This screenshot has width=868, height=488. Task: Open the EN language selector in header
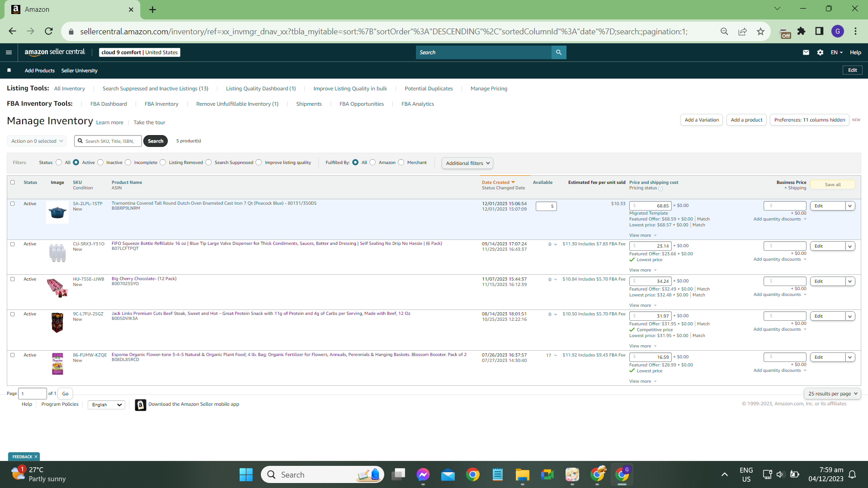(836, 52)
